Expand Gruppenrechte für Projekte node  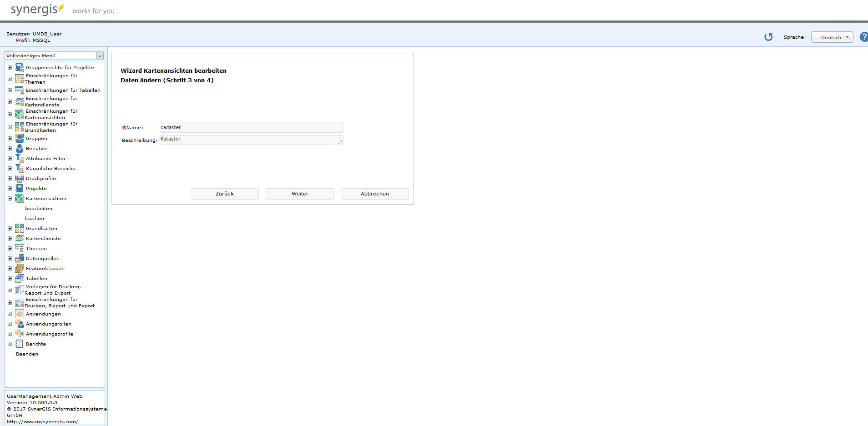tap(10, 67)
